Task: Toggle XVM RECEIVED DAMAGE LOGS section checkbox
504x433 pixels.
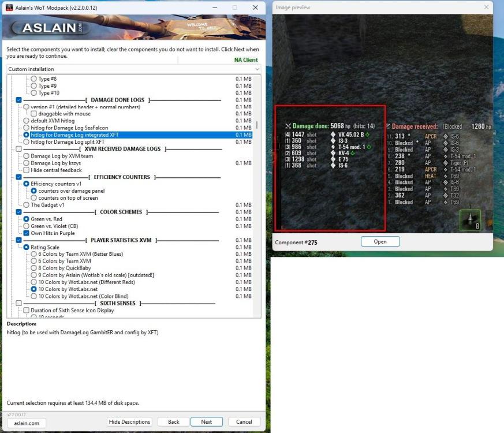Action: pos(18,149)
